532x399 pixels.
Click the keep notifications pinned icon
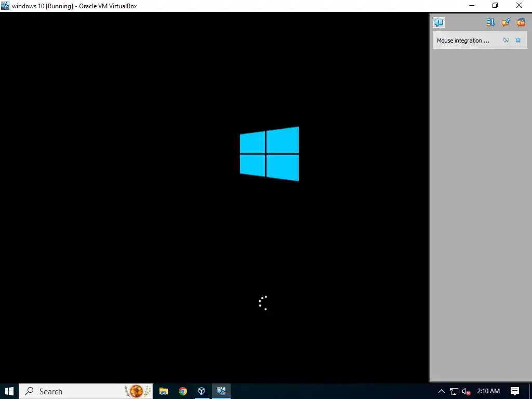506,22
